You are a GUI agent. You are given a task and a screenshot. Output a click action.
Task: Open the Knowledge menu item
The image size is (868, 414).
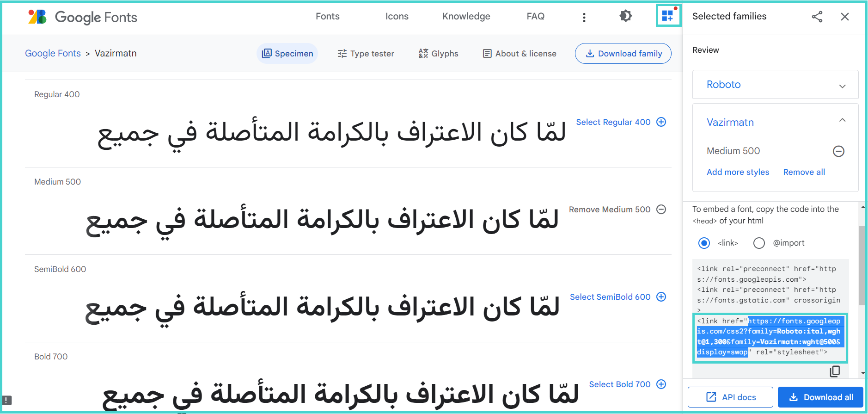pos(466,16)
